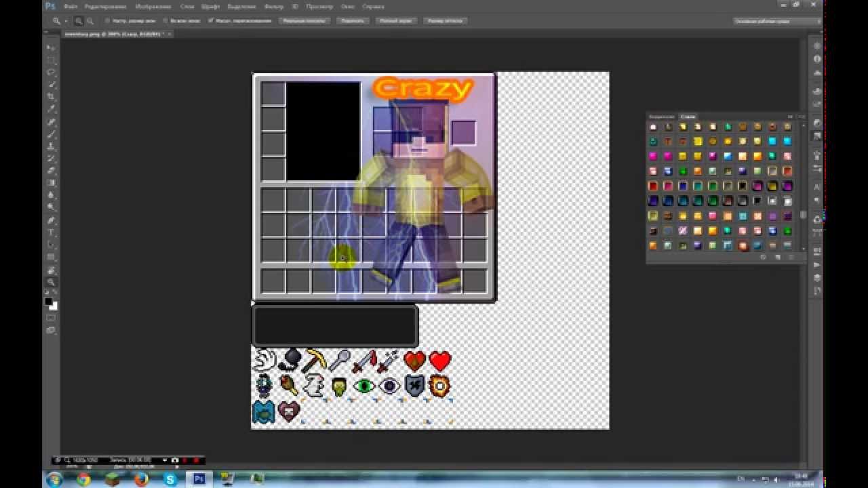Screen dimensions: 868x488
Task: Open the Слои menu
Action: (187, 6)
